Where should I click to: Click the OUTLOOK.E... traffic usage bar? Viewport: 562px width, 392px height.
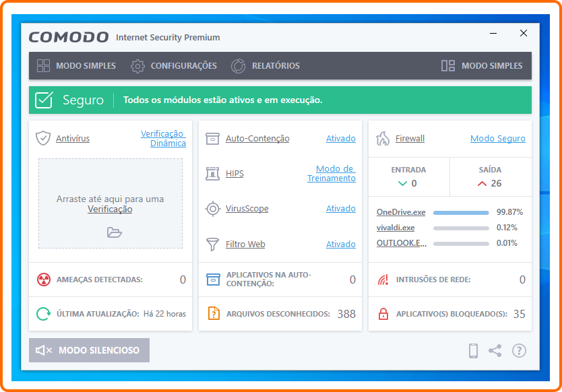[x=461, y=244]
